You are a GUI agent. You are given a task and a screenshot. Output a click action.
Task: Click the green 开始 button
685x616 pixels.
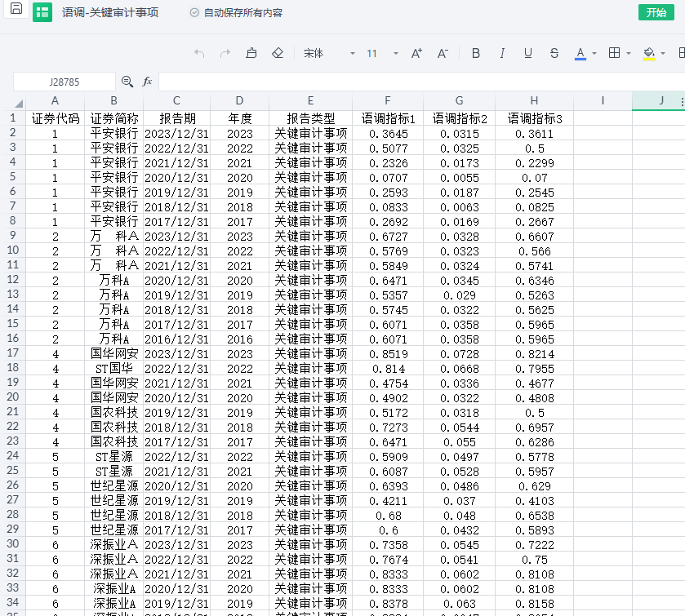[656, 12]
